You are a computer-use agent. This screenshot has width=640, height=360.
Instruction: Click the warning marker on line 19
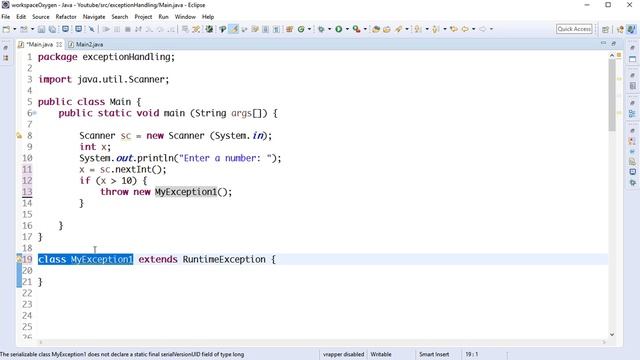pos(19,259)
